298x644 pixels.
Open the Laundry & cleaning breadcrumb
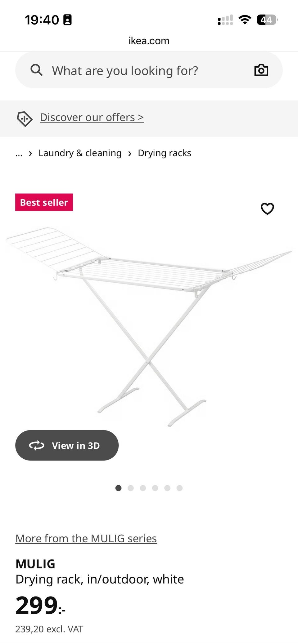pos(80,153)
